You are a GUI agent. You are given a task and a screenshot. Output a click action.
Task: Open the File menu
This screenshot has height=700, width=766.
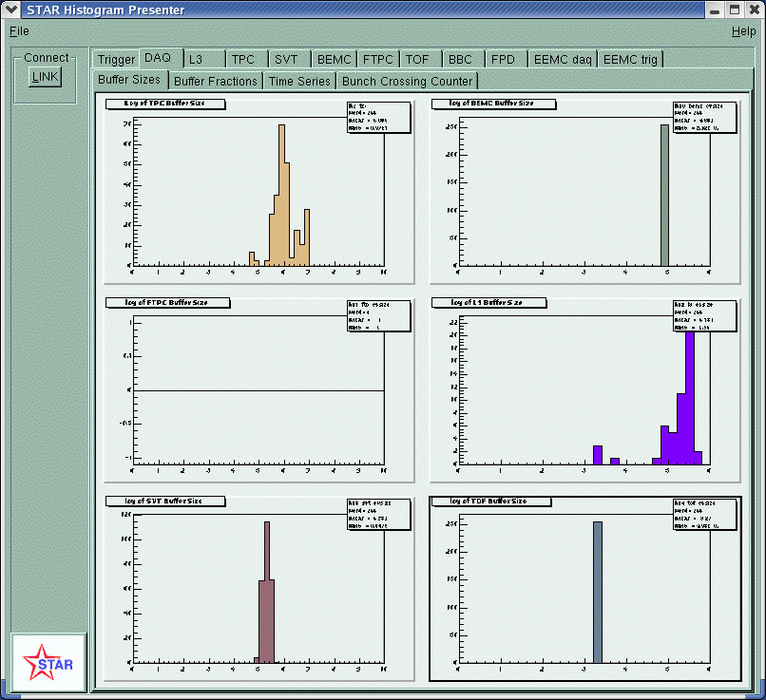(20, 31)
